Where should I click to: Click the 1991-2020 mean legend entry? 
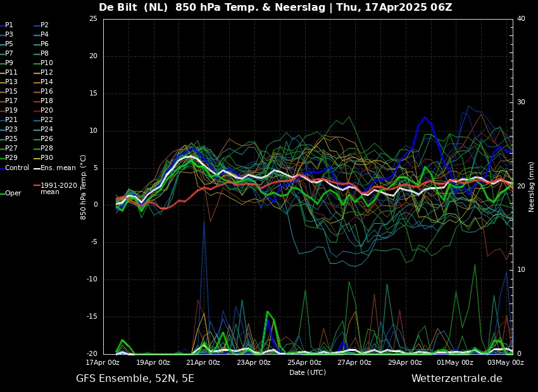point(56,188)
